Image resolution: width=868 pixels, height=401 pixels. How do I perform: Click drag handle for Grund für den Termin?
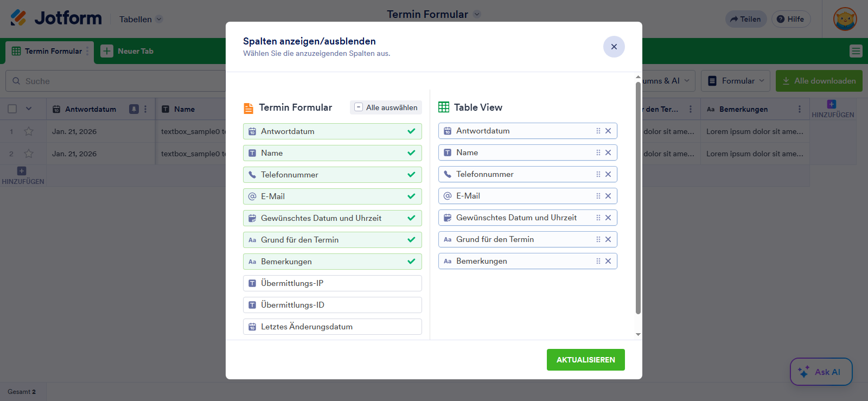(598, 239)
